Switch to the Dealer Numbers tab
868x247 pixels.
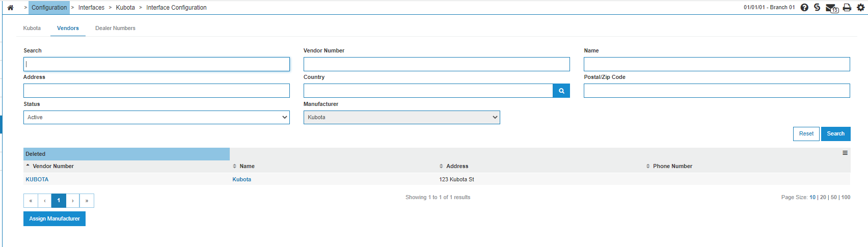coord(115,28)
